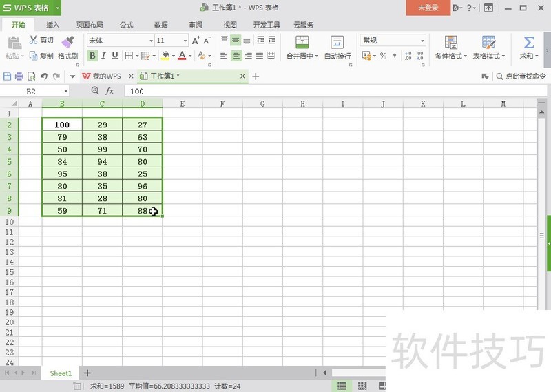Increase indent icon

[271, 40]
